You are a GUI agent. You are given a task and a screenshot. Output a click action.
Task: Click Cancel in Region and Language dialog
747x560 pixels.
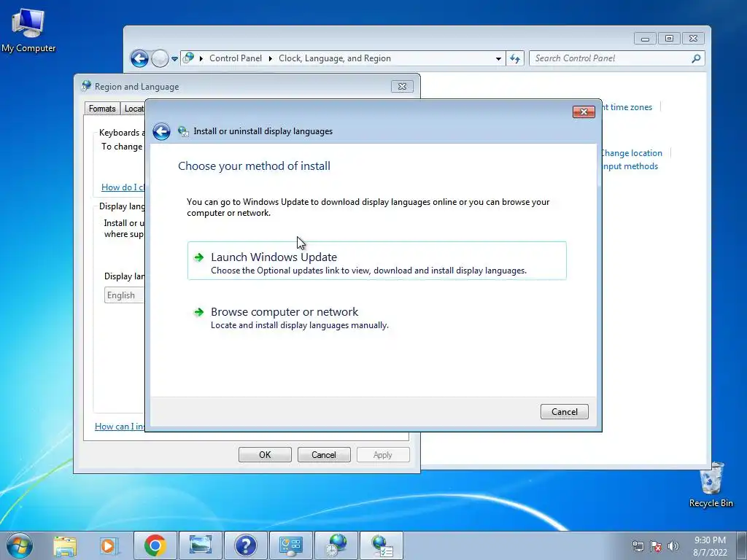point(324,455)
